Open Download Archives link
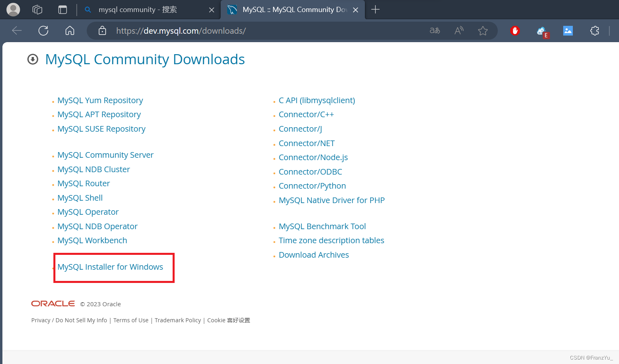This screenshot has width=619, height=364. 314,255
